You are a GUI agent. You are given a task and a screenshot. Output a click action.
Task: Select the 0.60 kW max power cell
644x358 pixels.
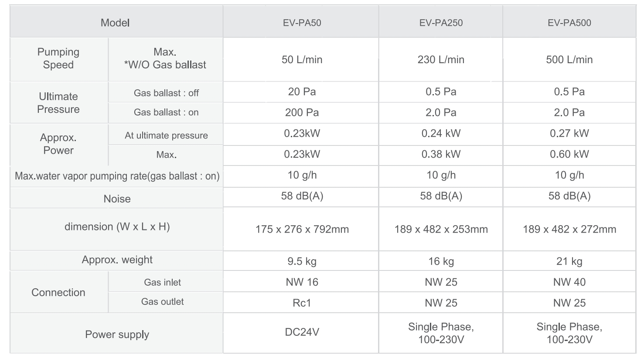coord(569,154)
